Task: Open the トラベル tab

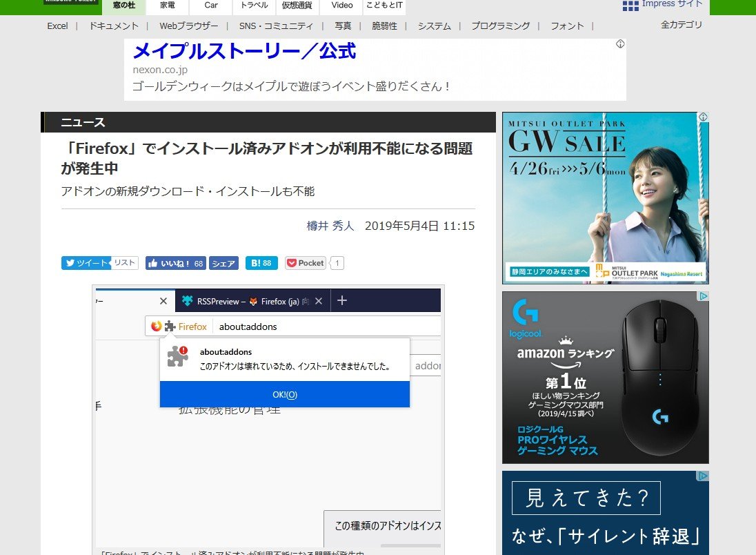Action: click(254, 6)
